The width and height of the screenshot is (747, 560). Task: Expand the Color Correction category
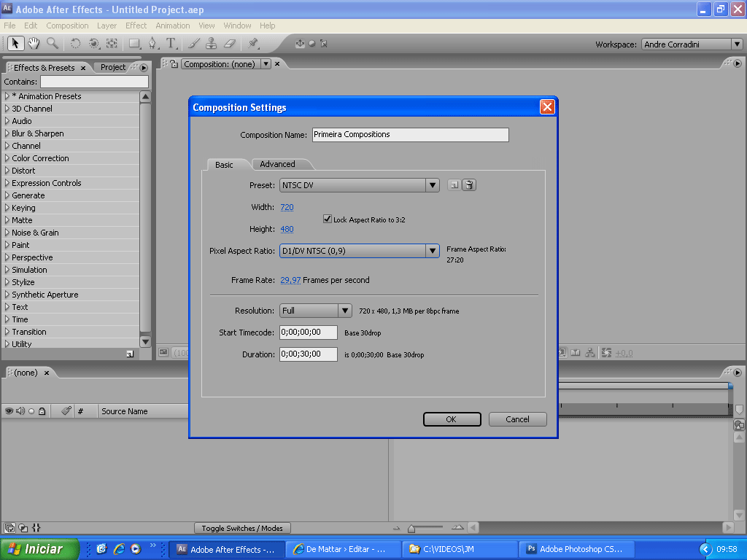point(7,158)
